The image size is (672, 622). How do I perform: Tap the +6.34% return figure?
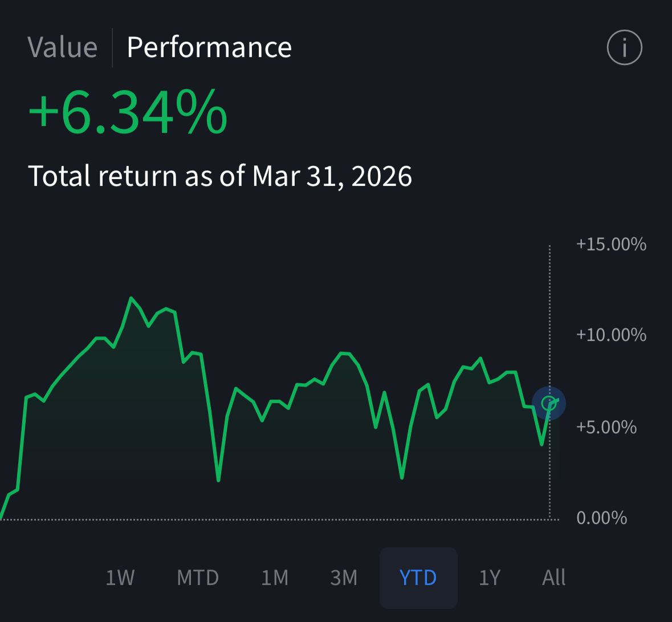pyautogui.click(x=128, y=113)
